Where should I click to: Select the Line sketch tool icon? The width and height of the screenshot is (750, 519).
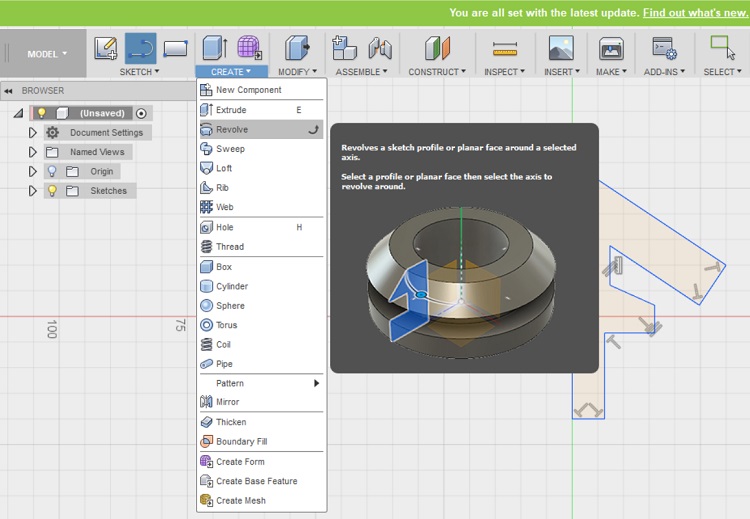pos(141,48)
